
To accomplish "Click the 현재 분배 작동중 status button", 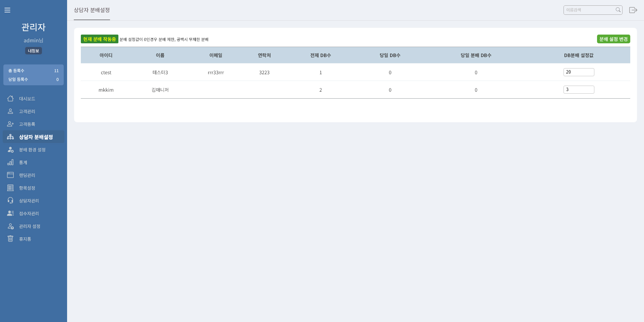I will tap(99, 39).
